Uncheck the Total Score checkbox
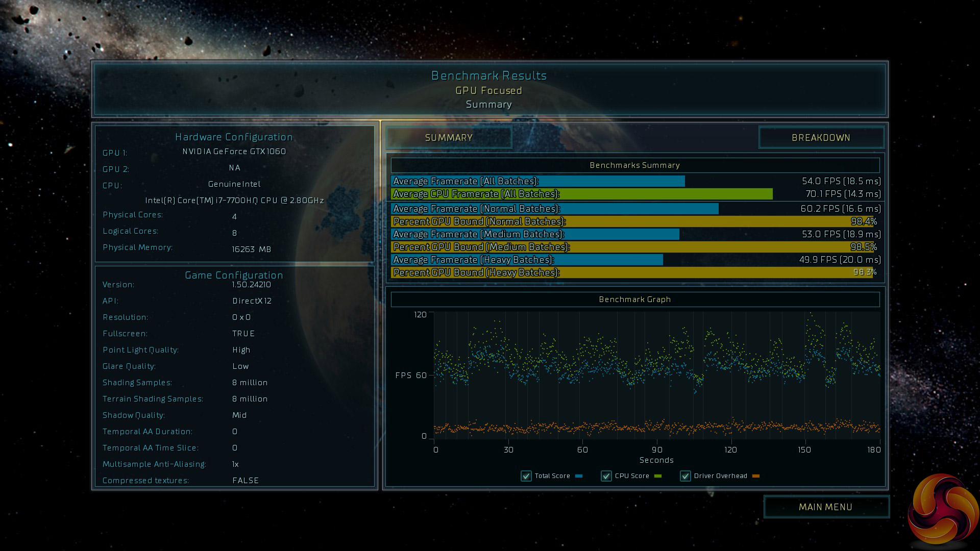This screenshot has width=980, height=551. (526, 476)
